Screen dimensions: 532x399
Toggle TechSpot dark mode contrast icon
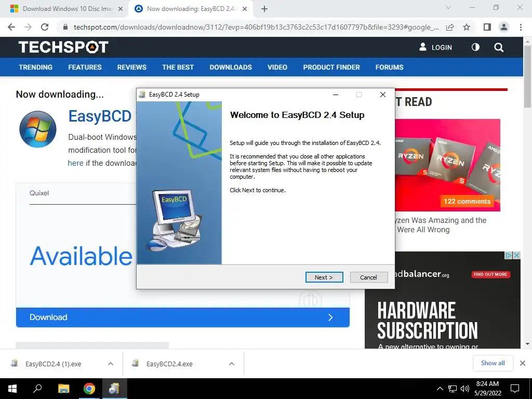[x=475, y=47]
